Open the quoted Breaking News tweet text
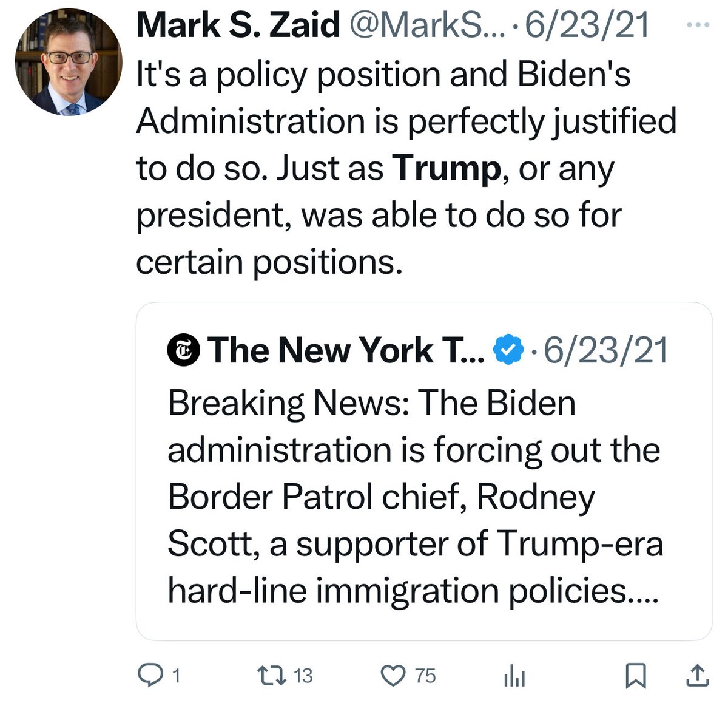Screen dimensions: 728x703 414,497
